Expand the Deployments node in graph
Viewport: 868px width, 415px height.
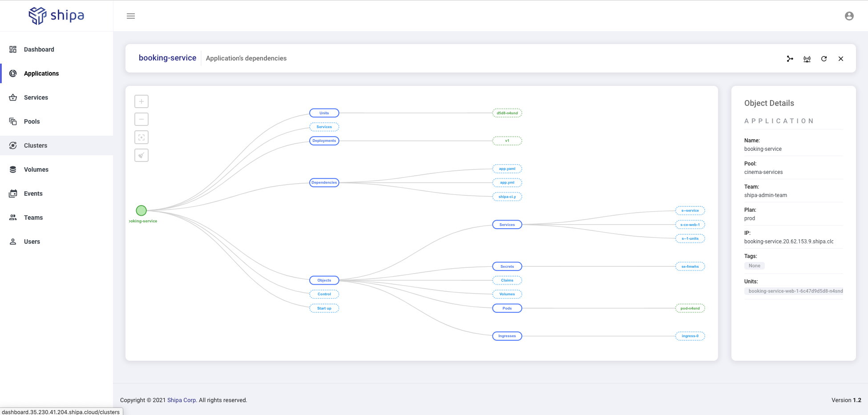click(x=324, y=141)
